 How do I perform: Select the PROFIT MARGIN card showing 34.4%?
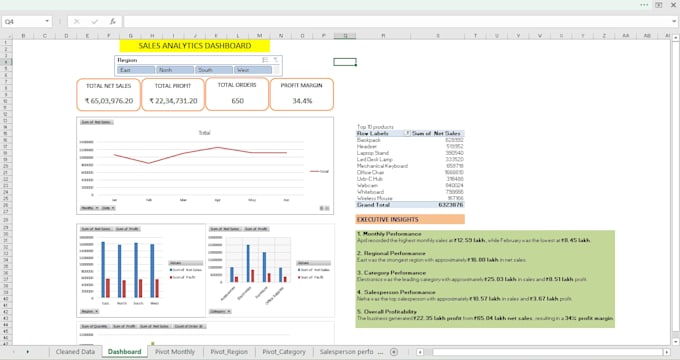point(302,94)
